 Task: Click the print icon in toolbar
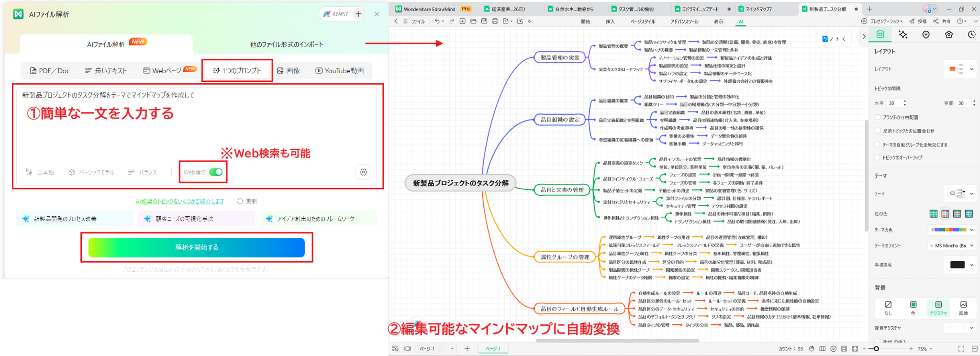tap(495, 22)
